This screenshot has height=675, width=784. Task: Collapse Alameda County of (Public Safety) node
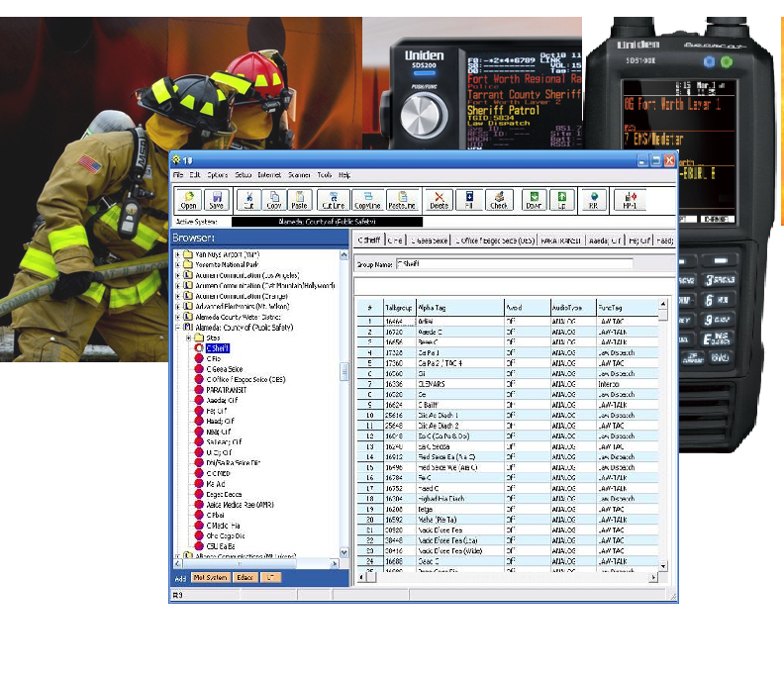(177, 328)
